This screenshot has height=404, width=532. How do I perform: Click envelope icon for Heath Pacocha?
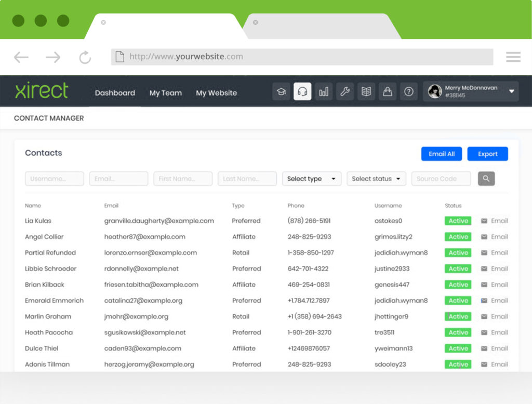pos(484,332)
